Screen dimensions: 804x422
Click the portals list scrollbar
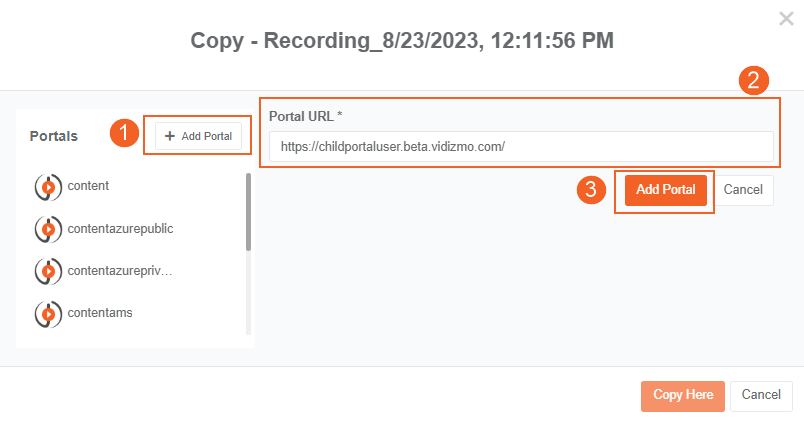pos(248,212)
